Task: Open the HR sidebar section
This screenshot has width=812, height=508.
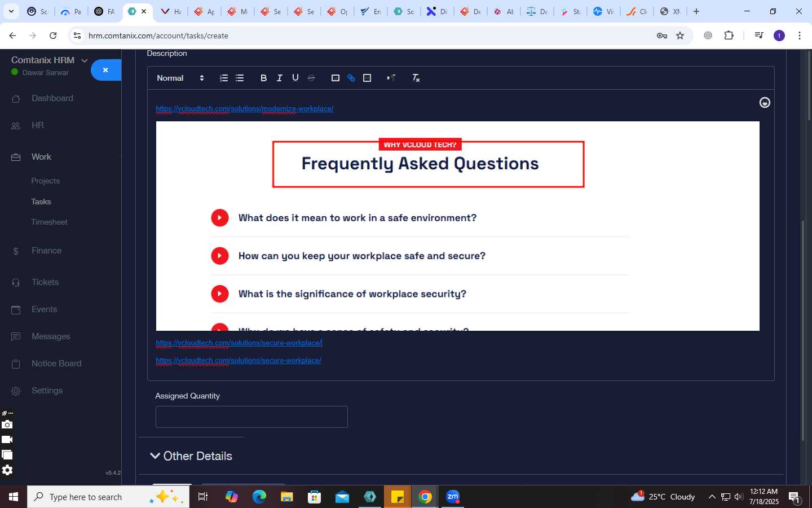Action: coord(37,125)
